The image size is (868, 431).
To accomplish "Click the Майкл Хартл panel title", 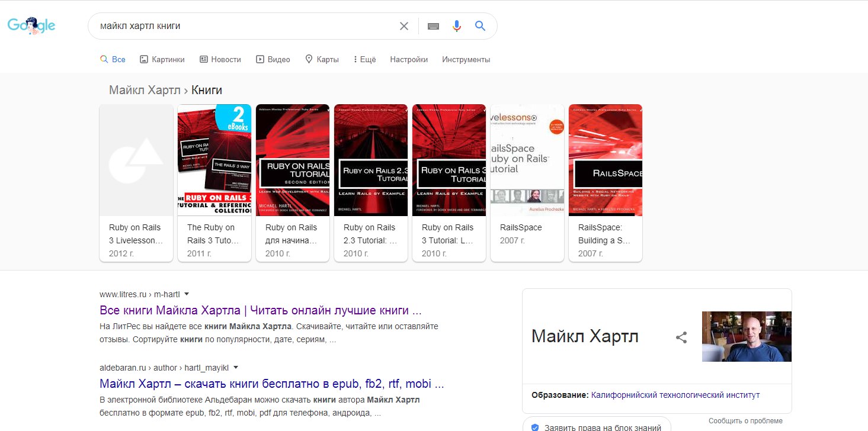I will 585,336.
